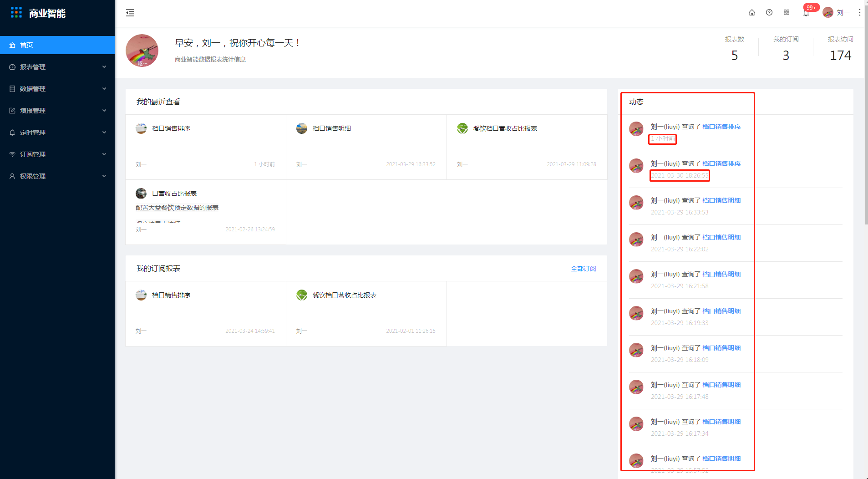Collapse the sidebar with the menu-fold icon
This screenshot has width=868, height=479.
point(130,13)
